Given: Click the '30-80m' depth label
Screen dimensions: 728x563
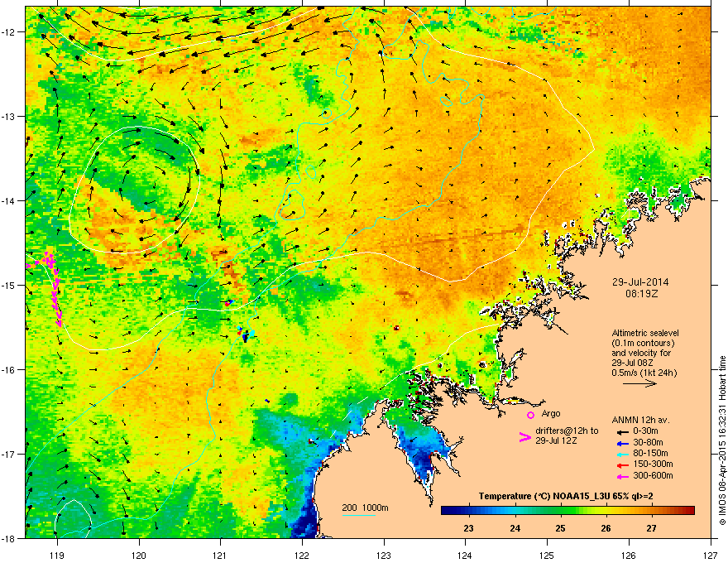Looking at the screenshot, I should [x=648, y=443].
